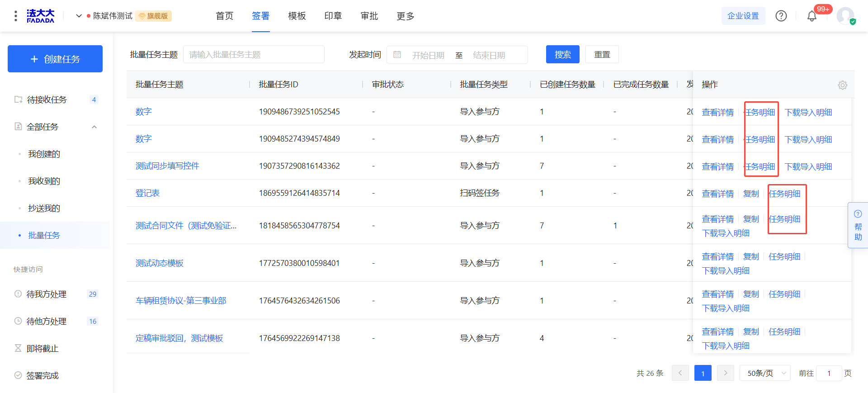Open the 登记表 task link
The image size is (868, 393).
147,193
